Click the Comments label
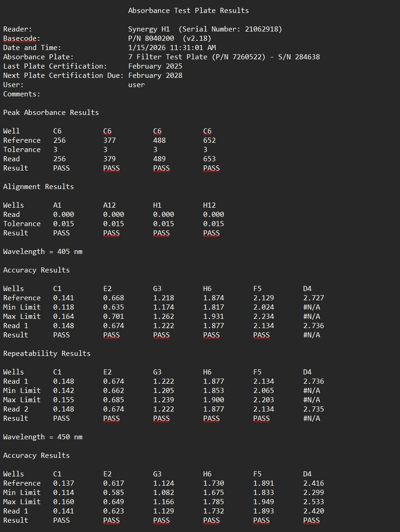The width and height of the screenshot is (400, 532). tap(22, 94)
